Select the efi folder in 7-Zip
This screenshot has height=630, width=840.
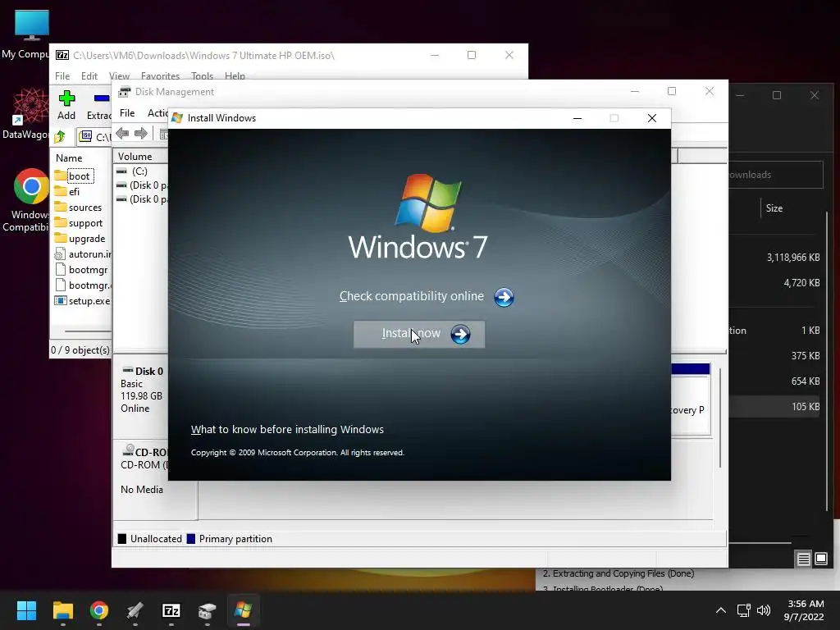pos(67,192)
